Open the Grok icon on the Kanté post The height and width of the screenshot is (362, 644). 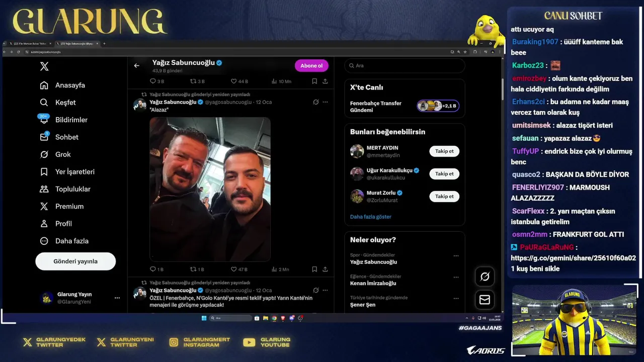pos(315,290)
